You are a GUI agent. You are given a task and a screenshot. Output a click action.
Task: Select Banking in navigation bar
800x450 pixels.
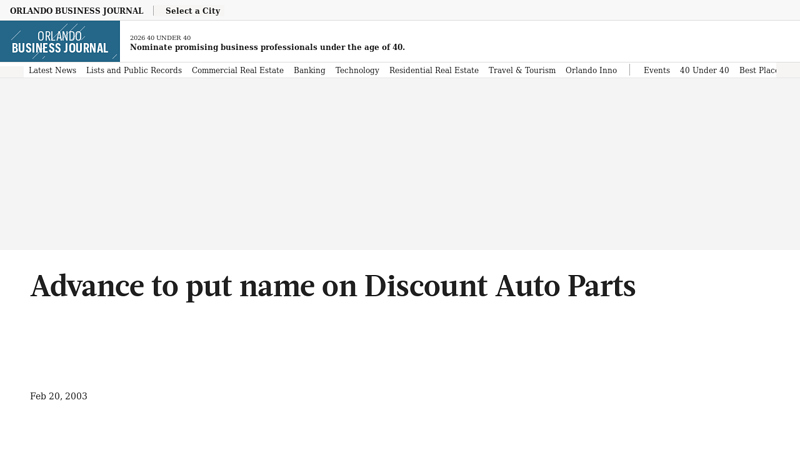coord(309,70)
